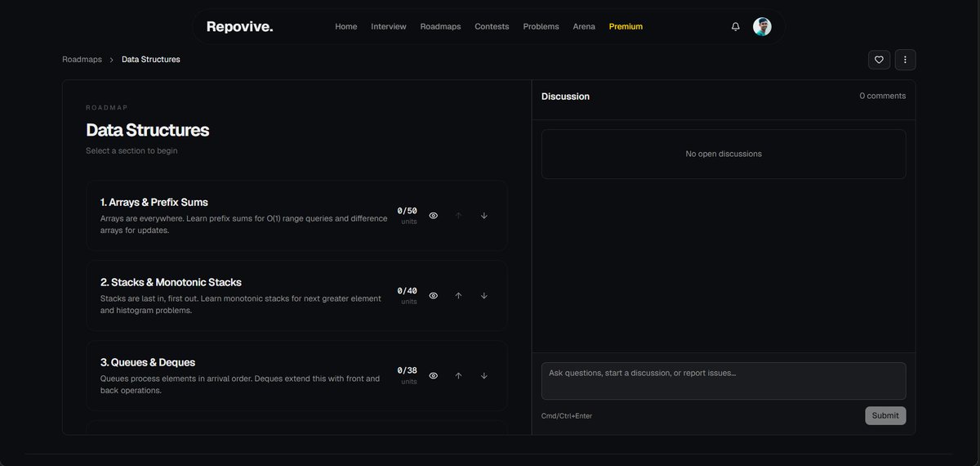
Task: Open the notifications bell
Action: click(735, 26)
